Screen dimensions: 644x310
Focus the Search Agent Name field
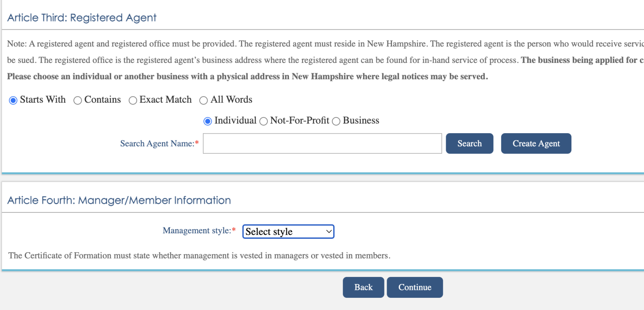pos(322,144)
